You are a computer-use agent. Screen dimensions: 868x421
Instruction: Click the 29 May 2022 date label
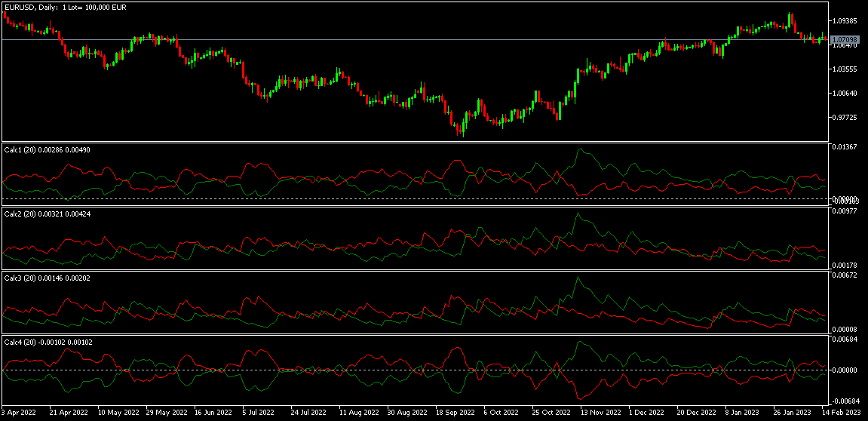[166, 413]
